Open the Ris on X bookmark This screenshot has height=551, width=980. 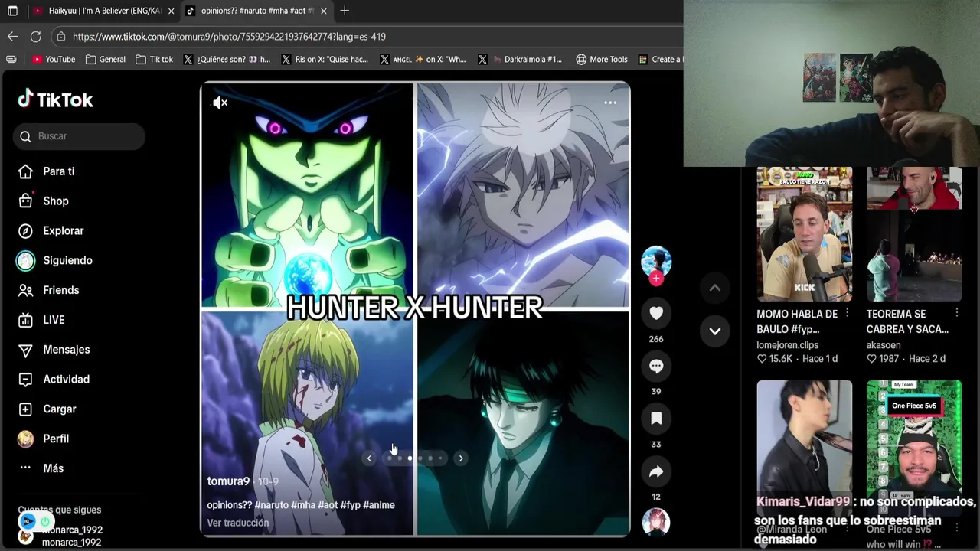coord(325,59)
